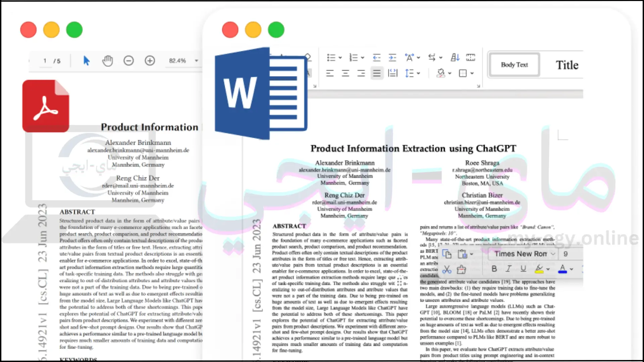Viewport: 644px width, 362px height.
Task: Click the document title in Word
Action: pos(413,148)
